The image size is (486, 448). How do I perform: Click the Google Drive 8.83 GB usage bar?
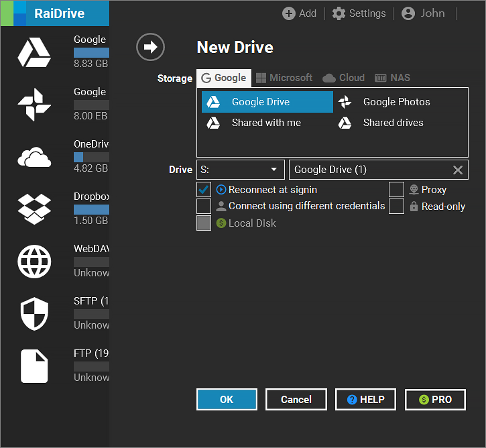[91, 52]
